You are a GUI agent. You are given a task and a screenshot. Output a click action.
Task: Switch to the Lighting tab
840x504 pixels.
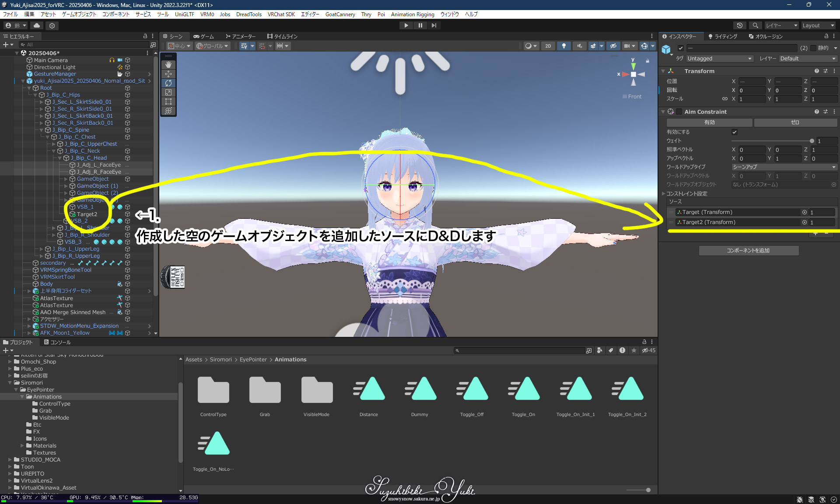point(723,36)
